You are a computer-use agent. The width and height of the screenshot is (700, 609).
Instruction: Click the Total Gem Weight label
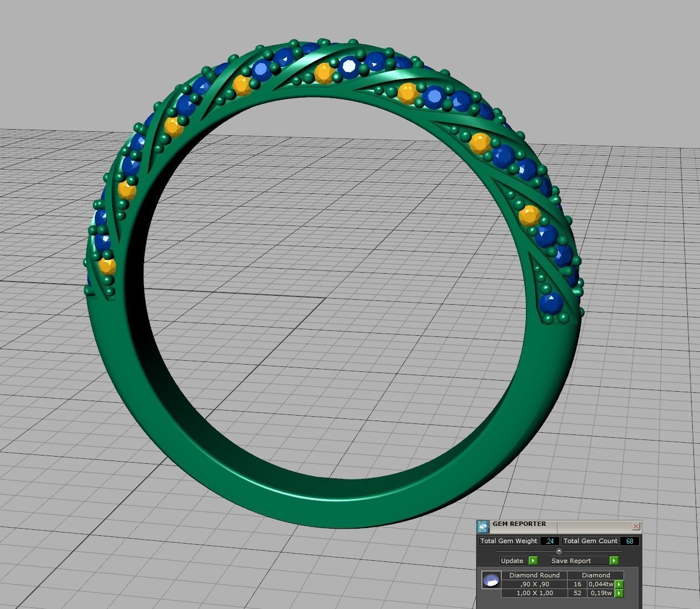coord(509,541)
